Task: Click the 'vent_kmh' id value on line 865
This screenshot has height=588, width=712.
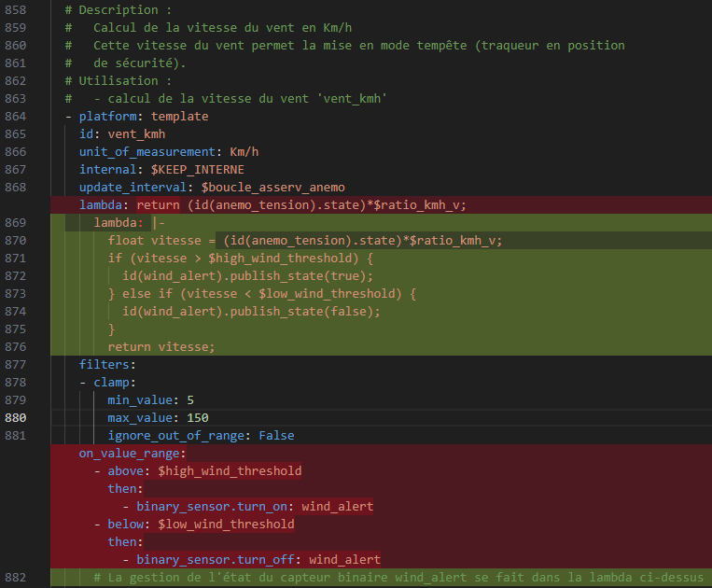Action: click(136, 134)
